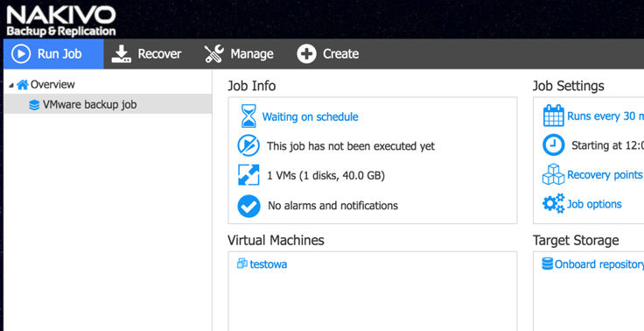644x331 pixels.
Task: Click the testowa VM icon
Action: point(242,264)
